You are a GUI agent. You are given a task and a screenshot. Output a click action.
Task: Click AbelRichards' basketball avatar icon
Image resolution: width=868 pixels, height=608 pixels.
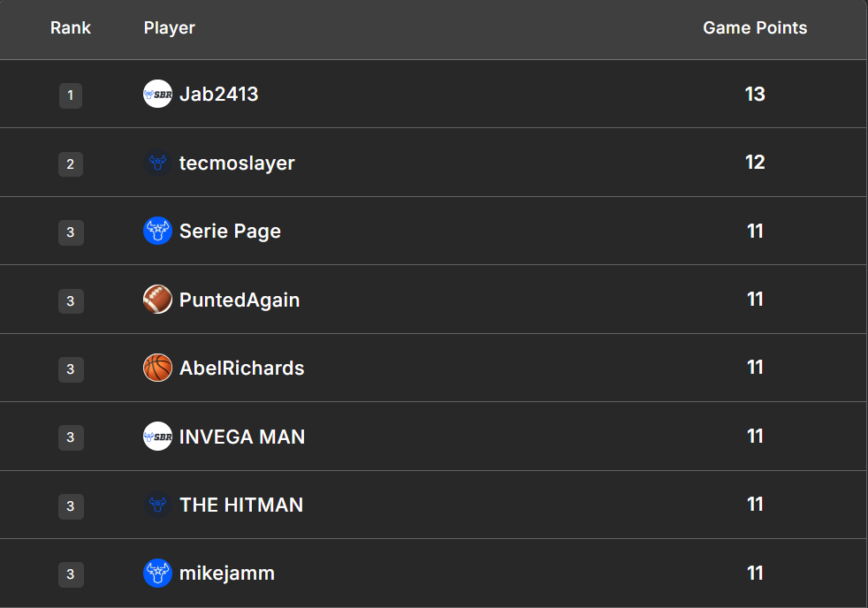tap(157, 368)
